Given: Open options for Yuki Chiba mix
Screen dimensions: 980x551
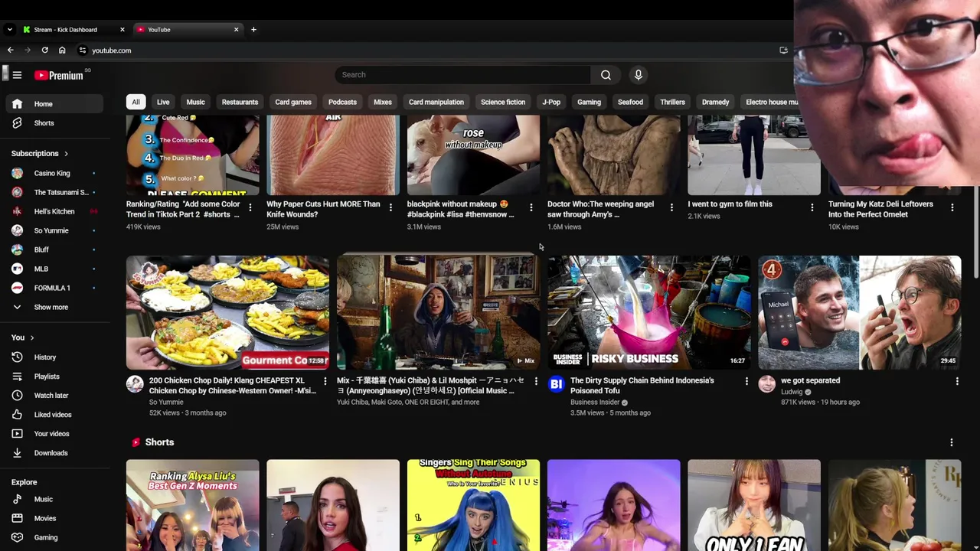Looking at the screenshot, I should 535,381.
